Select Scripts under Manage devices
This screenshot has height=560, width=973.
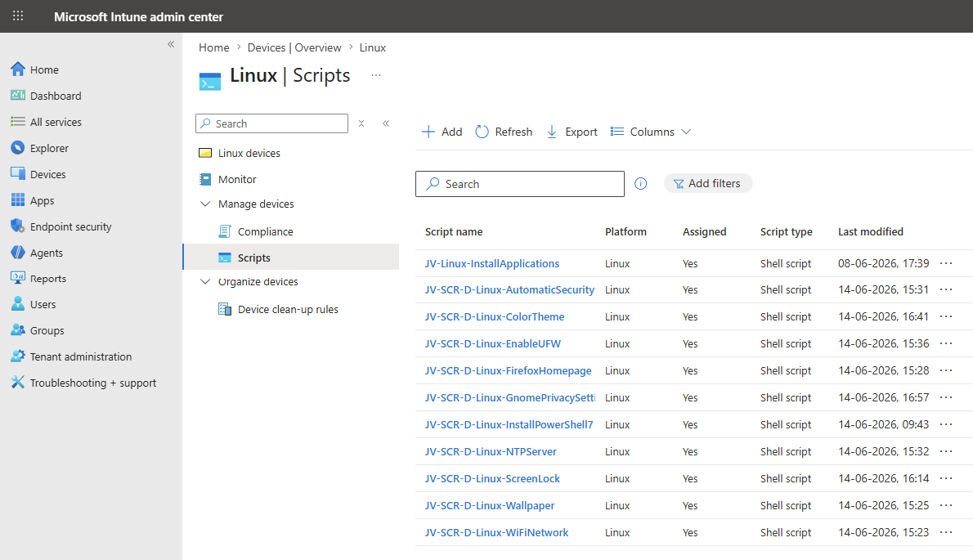291,258
